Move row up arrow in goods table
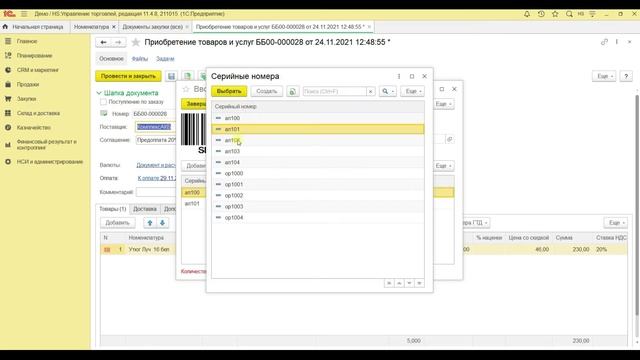The width and height of the screenshot is (640, 360). 150,223
